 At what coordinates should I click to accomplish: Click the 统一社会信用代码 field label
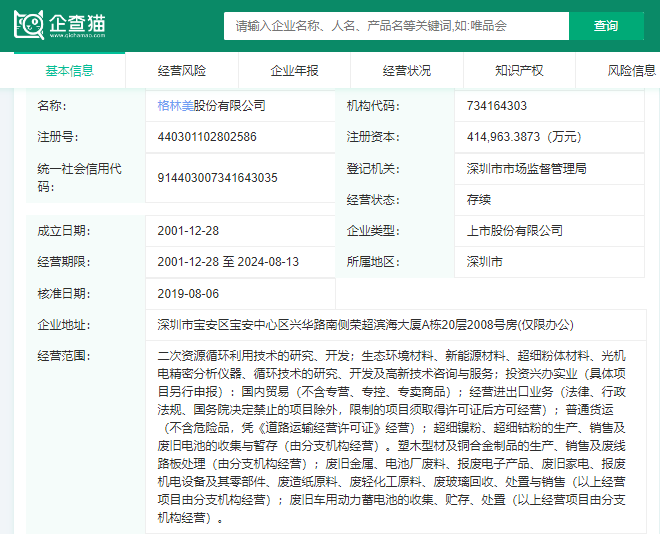[79, 178]
